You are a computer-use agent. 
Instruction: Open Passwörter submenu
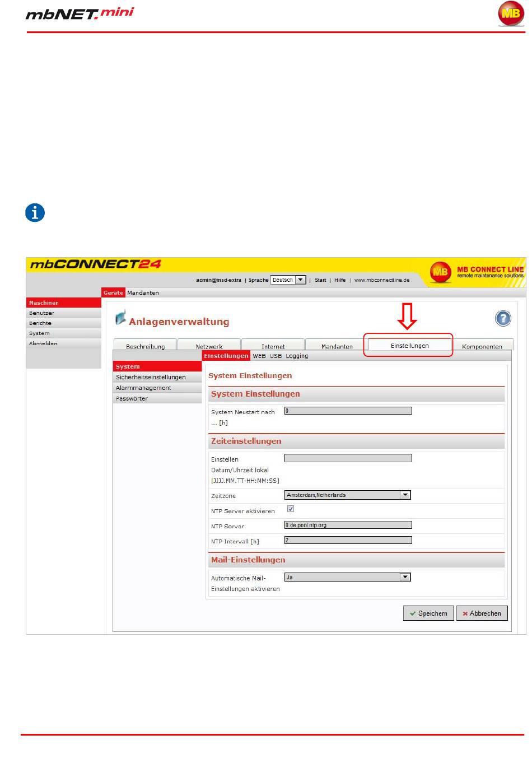pyautogui.click(x=157, y=398)
